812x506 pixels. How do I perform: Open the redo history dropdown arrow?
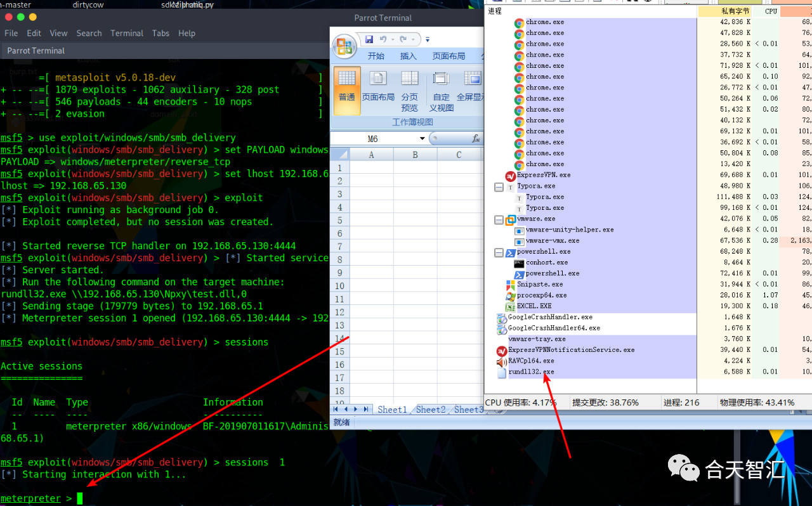coord(412,40)
